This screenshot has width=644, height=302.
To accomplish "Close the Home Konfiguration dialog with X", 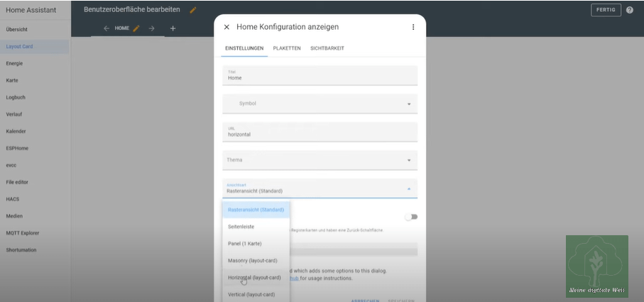I will [x=227, y=27].
